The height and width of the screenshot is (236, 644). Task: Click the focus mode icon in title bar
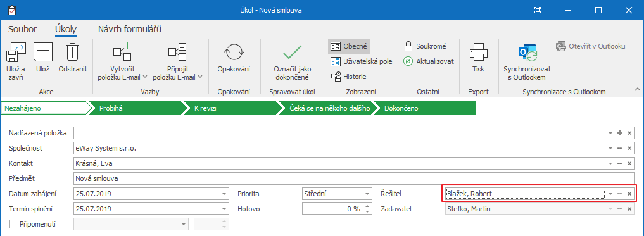click(537, 10)
